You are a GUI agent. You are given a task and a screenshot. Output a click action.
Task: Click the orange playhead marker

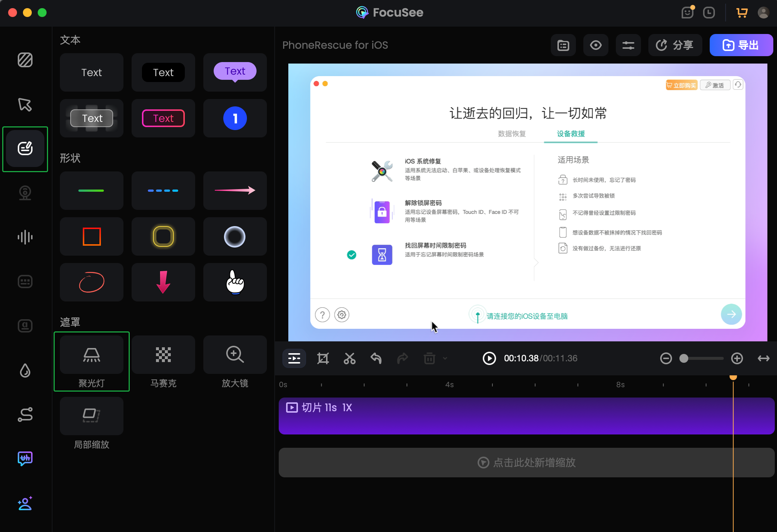[733, 377]
